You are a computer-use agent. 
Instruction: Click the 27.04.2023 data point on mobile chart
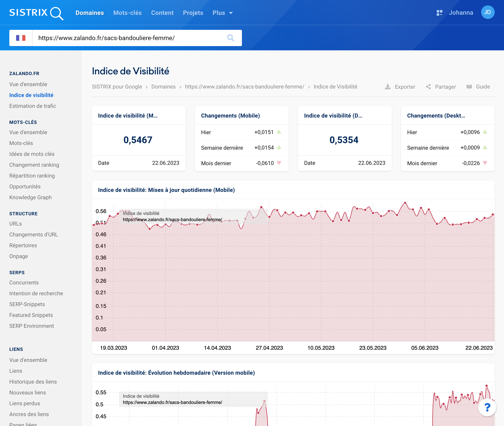269,217
